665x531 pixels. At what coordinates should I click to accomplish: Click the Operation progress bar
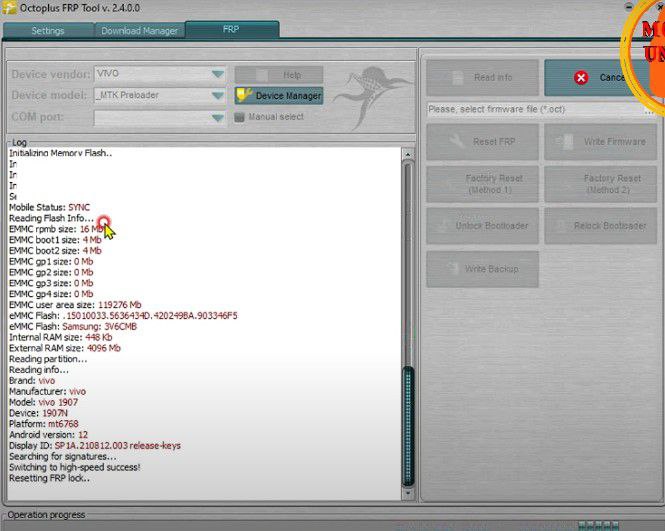pos(332,525)
